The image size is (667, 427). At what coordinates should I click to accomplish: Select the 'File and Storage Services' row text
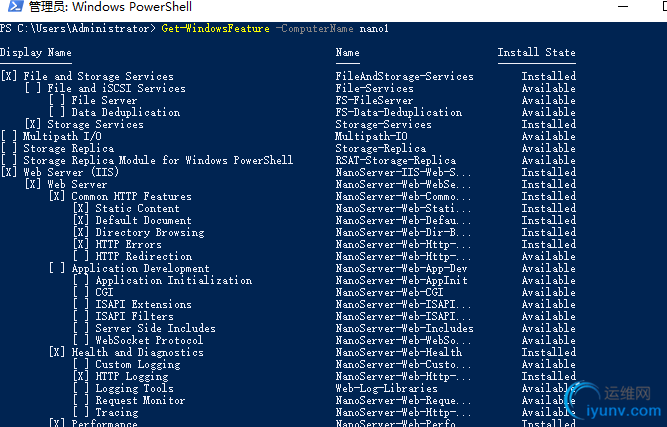point(98,77)
